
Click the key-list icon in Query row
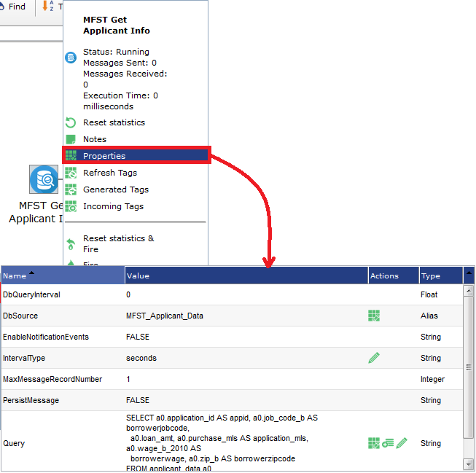coord(388,443)
